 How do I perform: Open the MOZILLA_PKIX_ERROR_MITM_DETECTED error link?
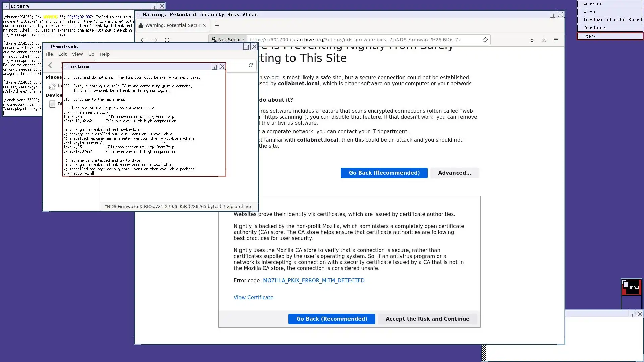tap(313, 281)
